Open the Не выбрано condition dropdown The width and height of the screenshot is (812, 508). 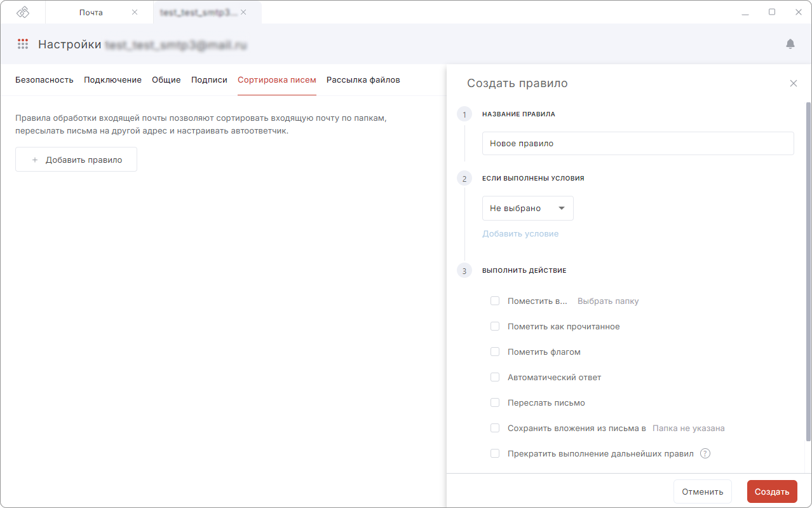[528, 208]
